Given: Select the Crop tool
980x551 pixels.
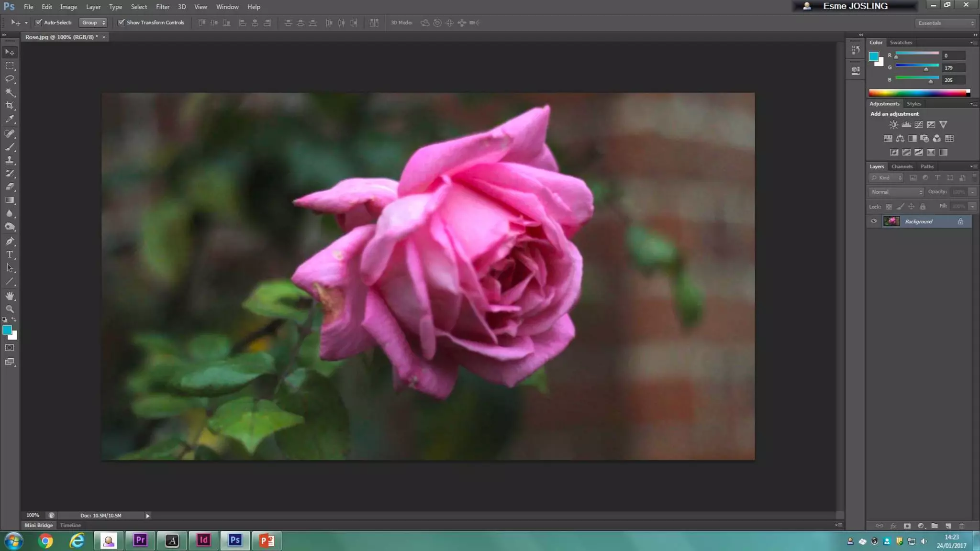Looking at the screenshot, I should pyautogui.click(x=10, y=105).
